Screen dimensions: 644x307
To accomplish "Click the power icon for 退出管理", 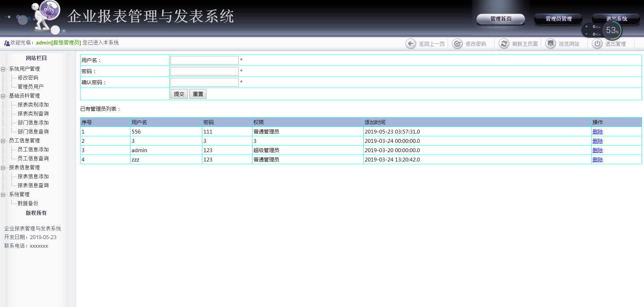I will tap(597, 44).
